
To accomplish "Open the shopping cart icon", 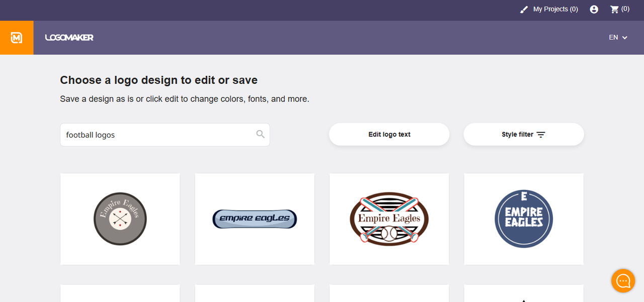I will pos(614,9).
